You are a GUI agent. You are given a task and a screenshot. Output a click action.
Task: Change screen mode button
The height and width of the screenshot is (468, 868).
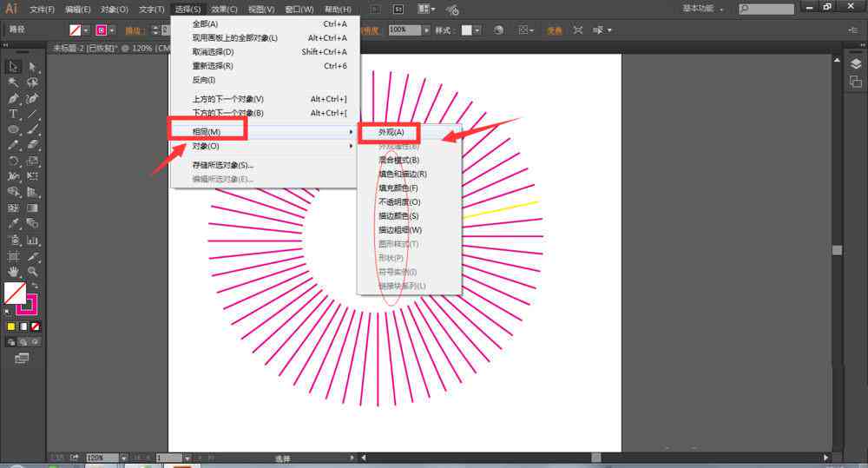[x=22, y=359]
